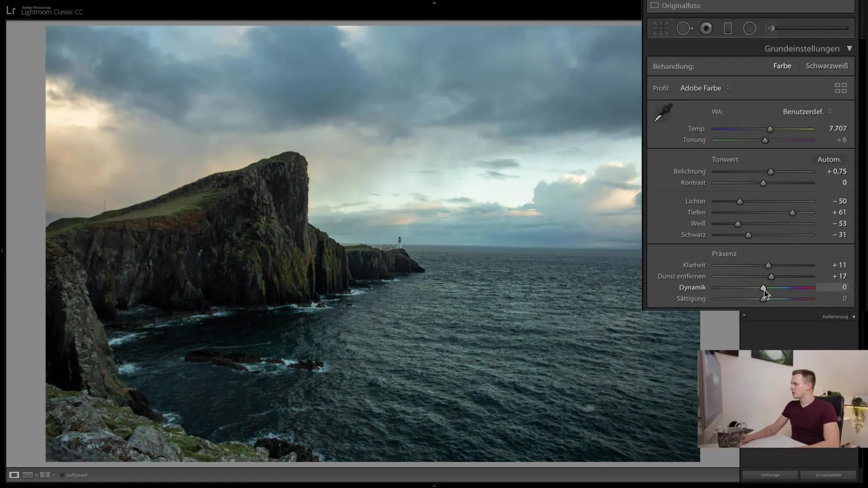
Task: Switch to Loupe view in bottom toolbar
Action: point(14,475)
